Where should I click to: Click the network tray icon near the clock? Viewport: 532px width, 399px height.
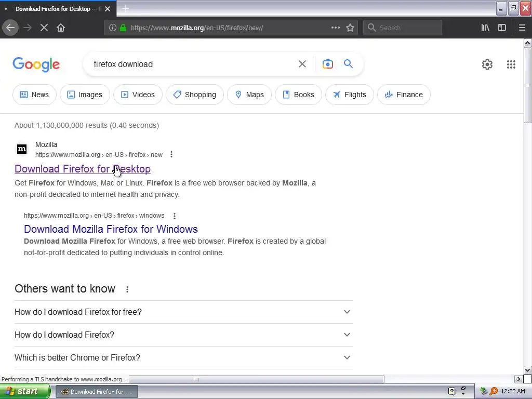tap(484, 391)
